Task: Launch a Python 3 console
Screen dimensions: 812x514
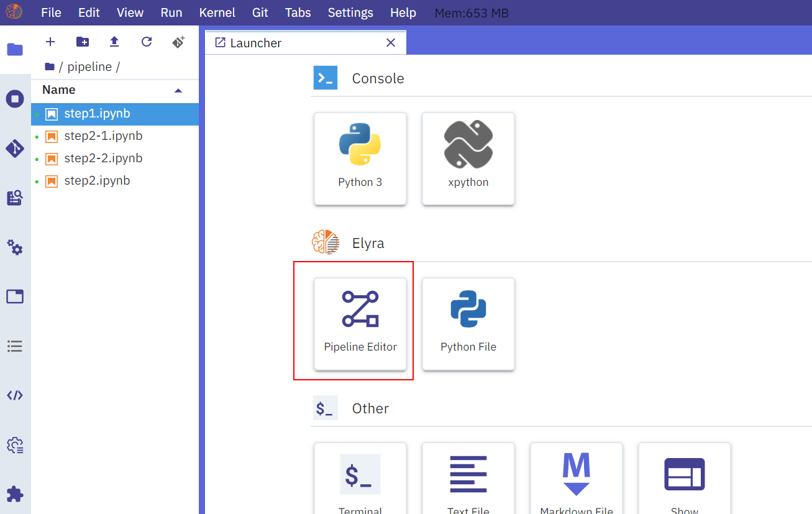Action: (x=360, y=158)
